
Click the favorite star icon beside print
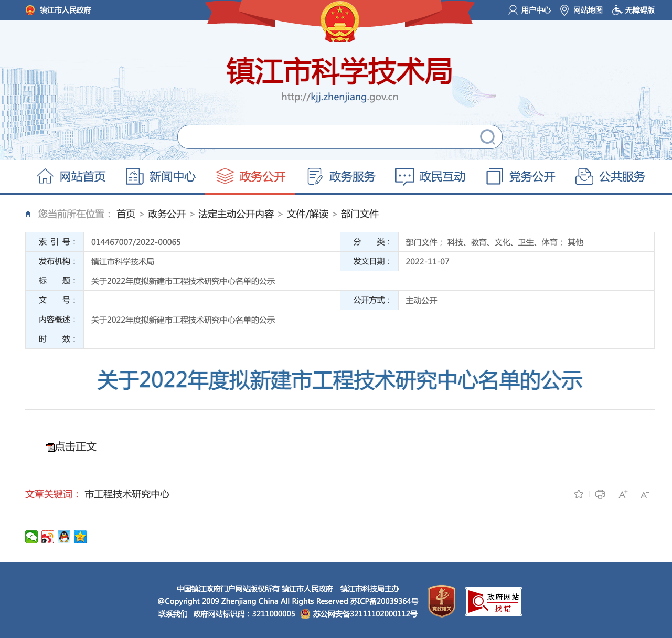(579, 494)
